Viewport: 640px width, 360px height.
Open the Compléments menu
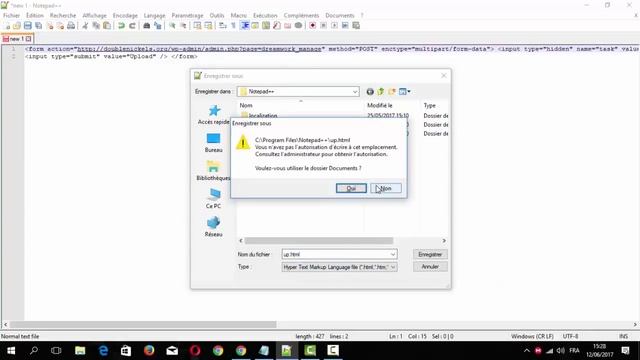coord(301,16)
